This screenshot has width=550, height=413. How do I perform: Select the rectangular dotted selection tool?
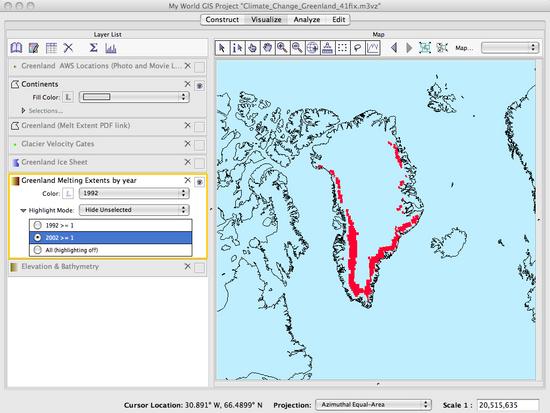point(343,48)
